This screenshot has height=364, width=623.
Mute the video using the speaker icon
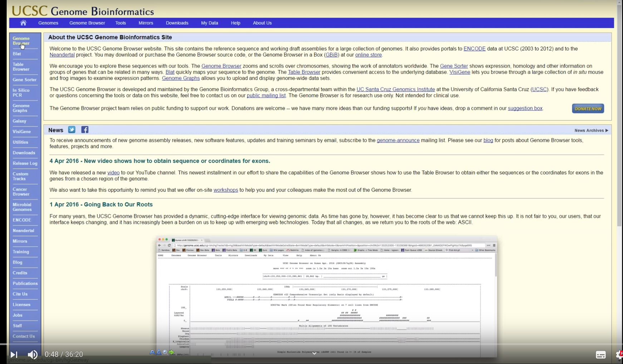pyautogui.click(x=33, y=354)
